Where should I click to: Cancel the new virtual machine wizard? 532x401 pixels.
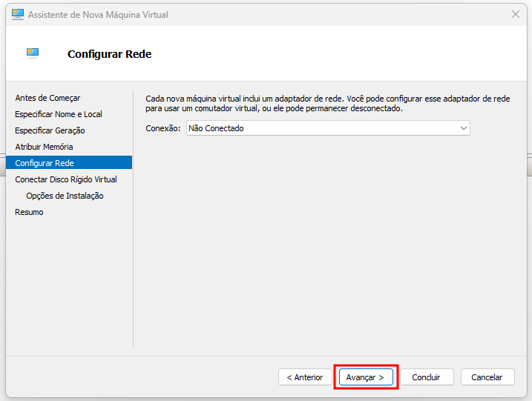tap(487, 377)
